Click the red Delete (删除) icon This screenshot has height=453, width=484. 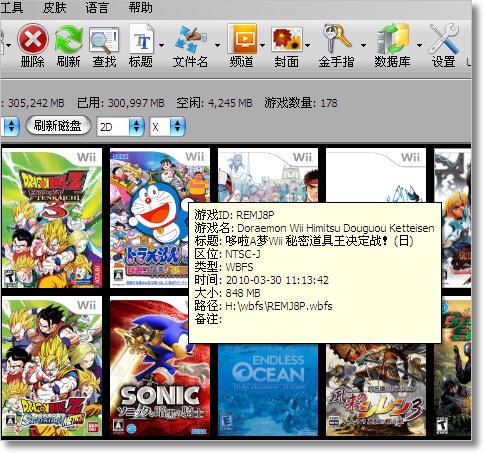pyautogui.click(x=33, y=39)
